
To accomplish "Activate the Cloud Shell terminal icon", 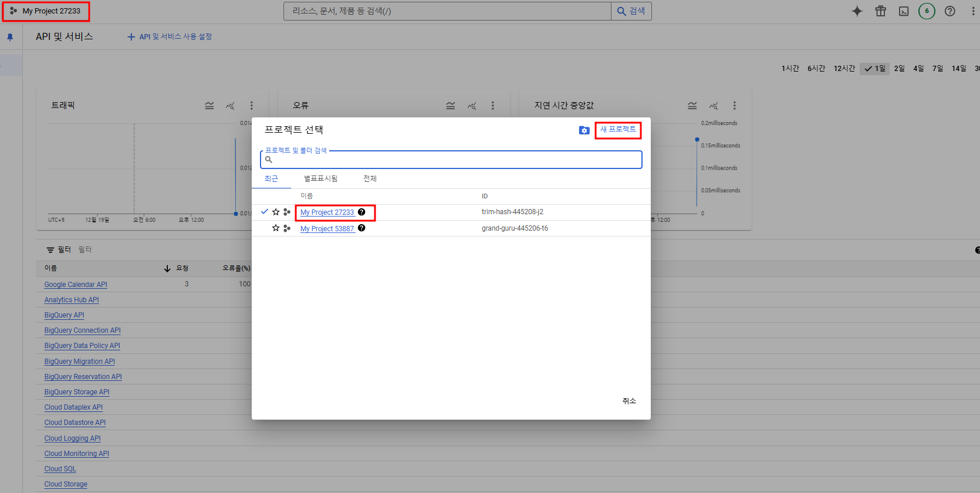I will tap(904, 11).
